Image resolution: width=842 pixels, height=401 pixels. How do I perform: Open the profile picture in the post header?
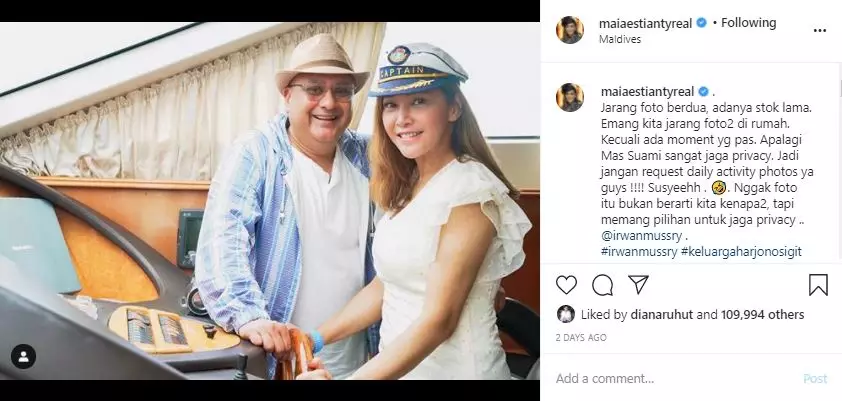click(x=570, y=30)
